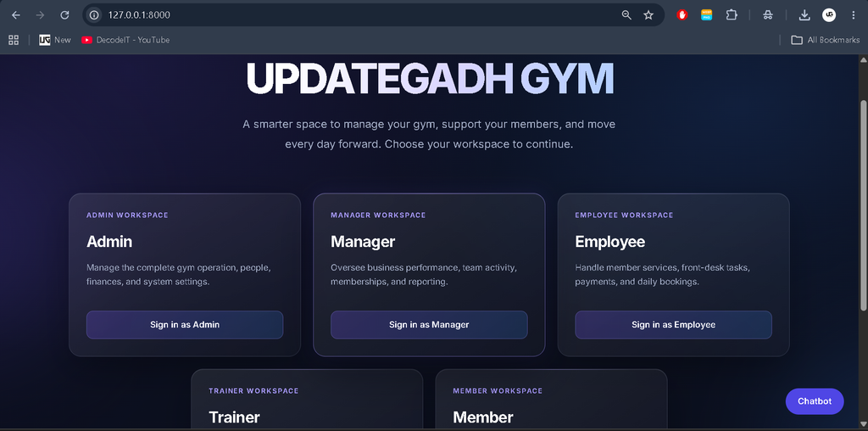Click the Admin description about finances and settings
The width and height of the screenshot is (868, 431).
tap(179, 275)
